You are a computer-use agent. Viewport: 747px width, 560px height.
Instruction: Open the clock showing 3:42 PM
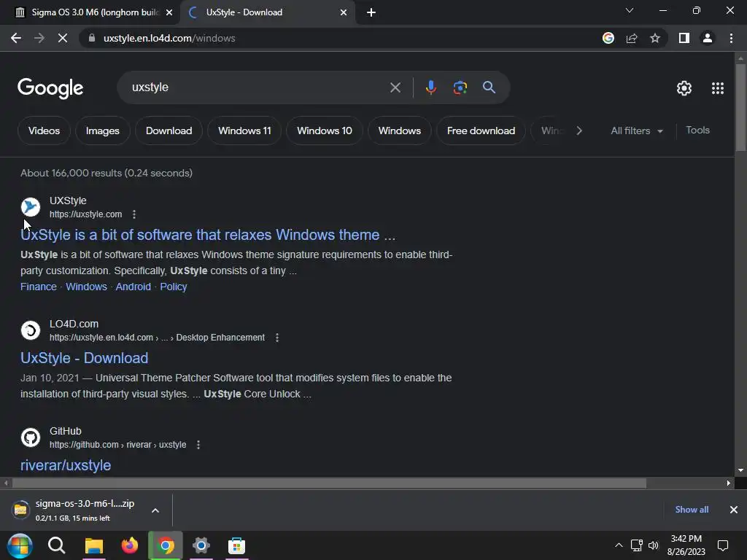(686, 545)
